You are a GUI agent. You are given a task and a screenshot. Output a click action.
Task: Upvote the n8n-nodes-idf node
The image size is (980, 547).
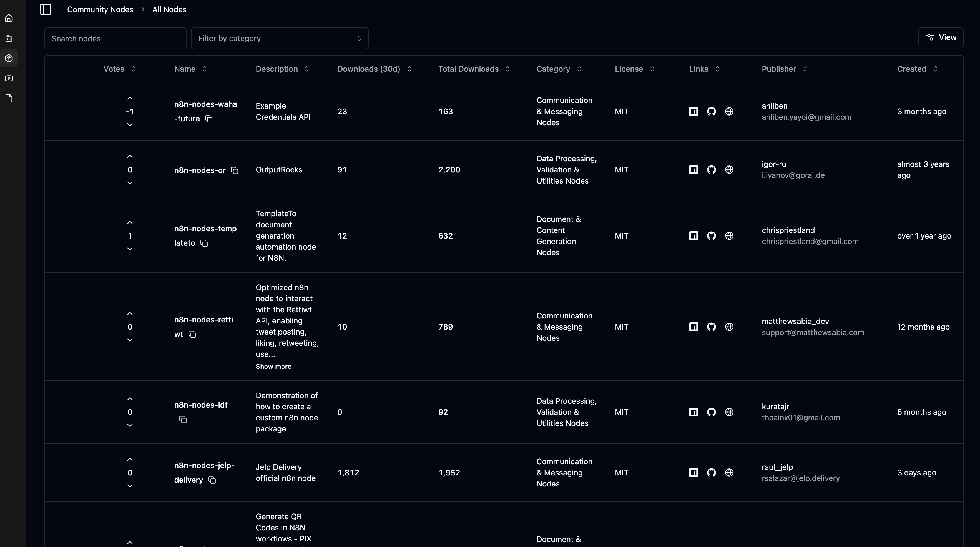pyautogui.click(x=130, y=399)
